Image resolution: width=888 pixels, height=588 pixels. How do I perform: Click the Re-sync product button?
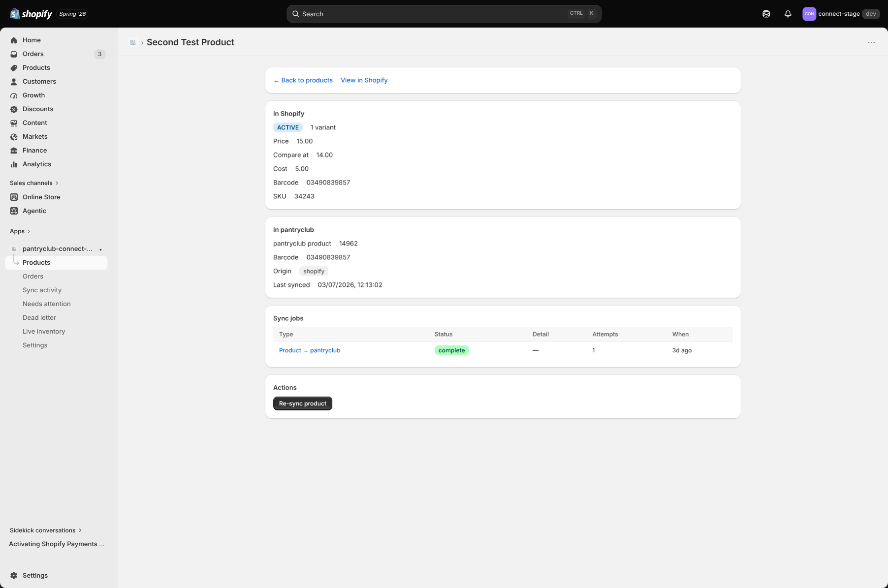click(303, 403)
